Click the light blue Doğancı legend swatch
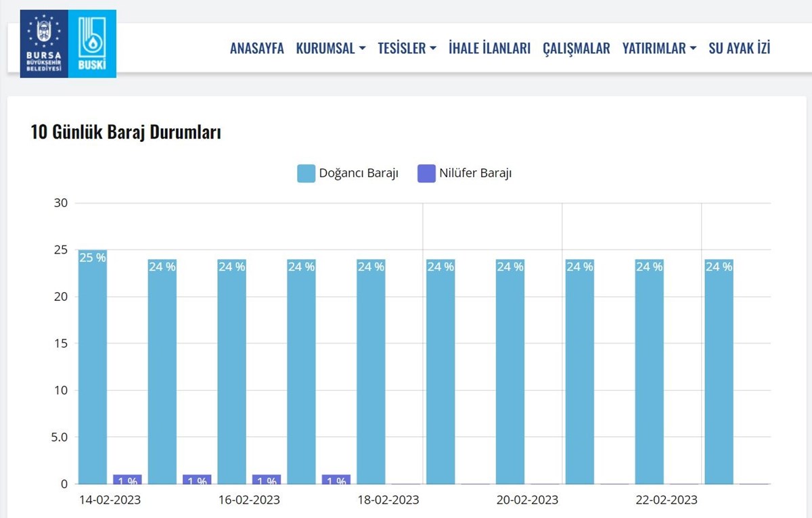 point(307,173)
